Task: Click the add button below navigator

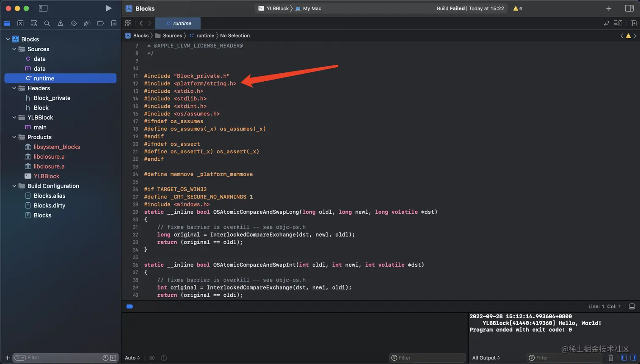Action: [7, 358]
